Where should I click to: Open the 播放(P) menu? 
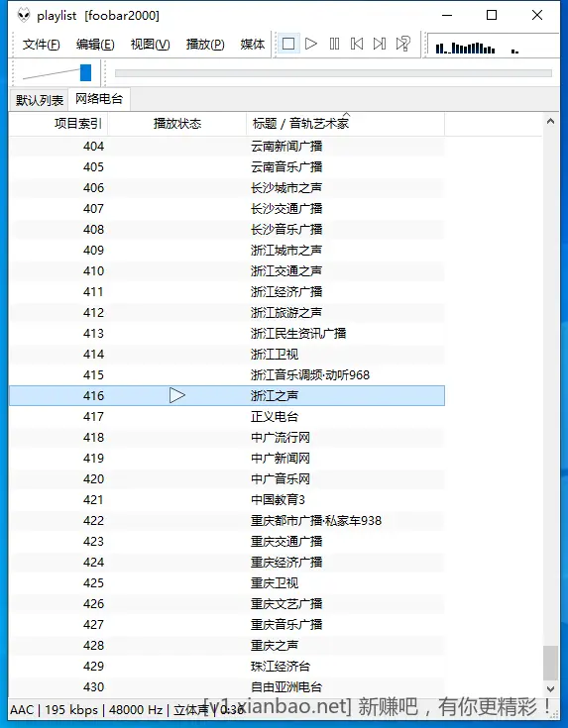[205, 45]
